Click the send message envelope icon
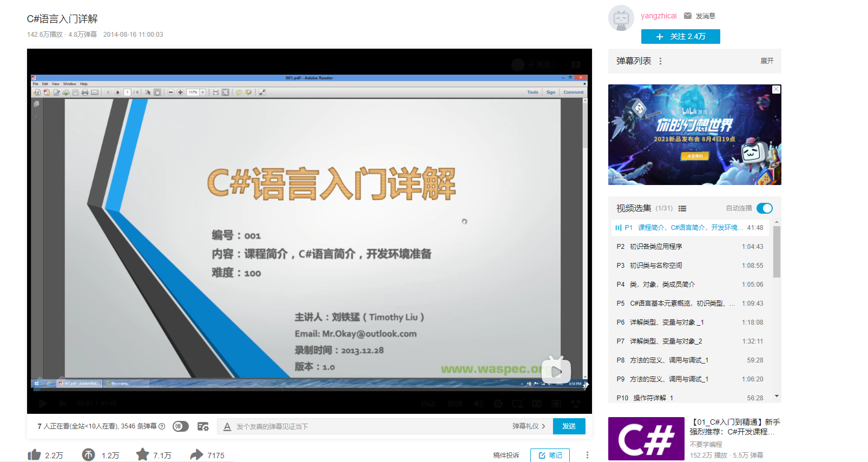 (688, 16)
